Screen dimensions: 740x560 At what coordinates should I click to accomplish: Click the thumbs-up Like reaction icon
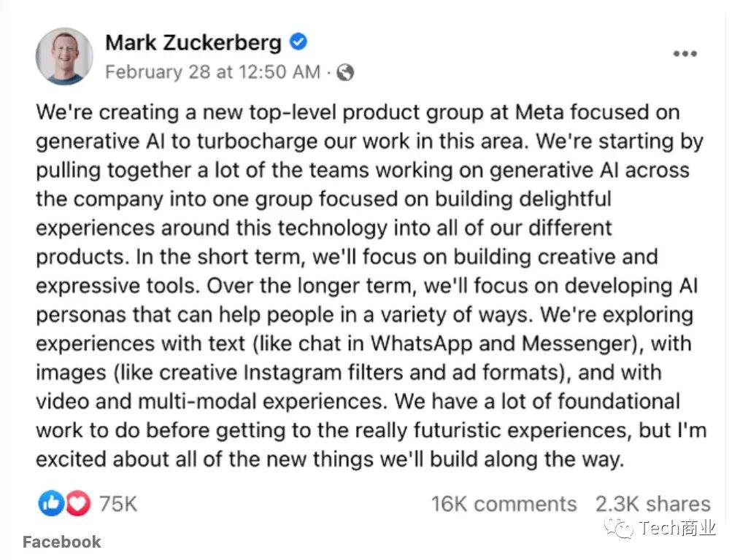tap(50, 502)
